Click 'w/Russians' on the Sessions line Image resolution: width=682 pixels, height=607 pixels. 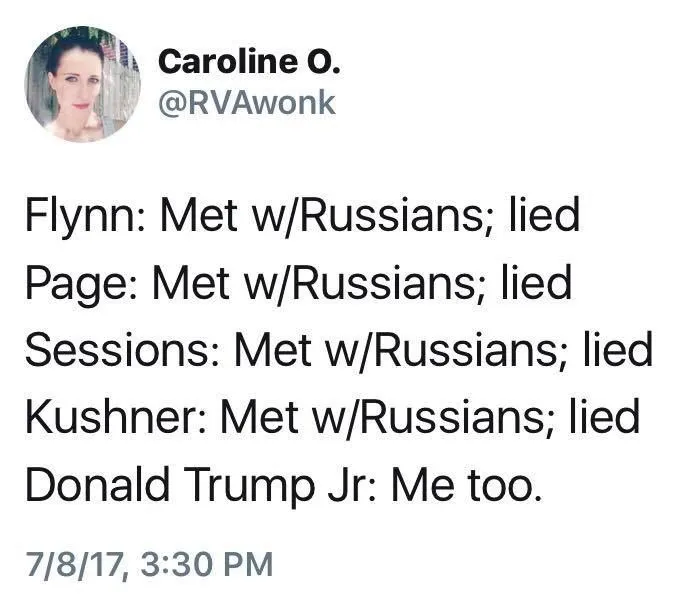(438, 351)
